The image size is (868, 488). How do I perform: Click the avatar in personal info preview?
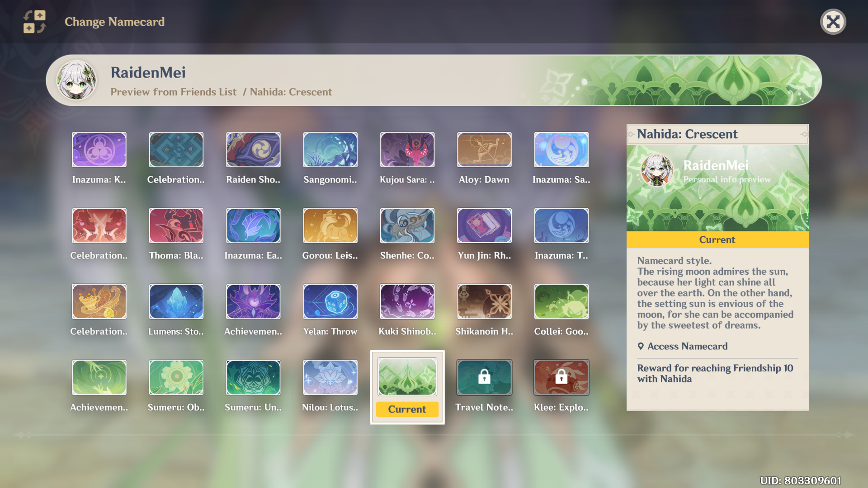tap(657, 170)
